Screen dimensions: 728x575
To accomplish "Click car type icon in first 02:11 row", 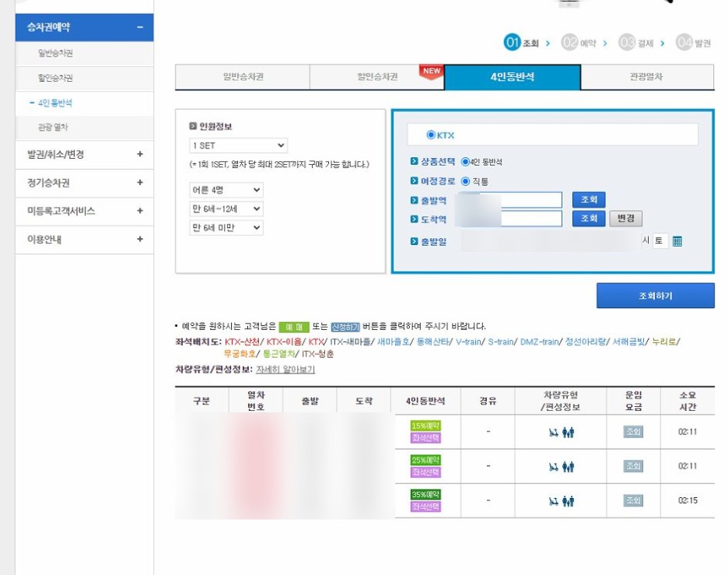I will click(562, 433).
